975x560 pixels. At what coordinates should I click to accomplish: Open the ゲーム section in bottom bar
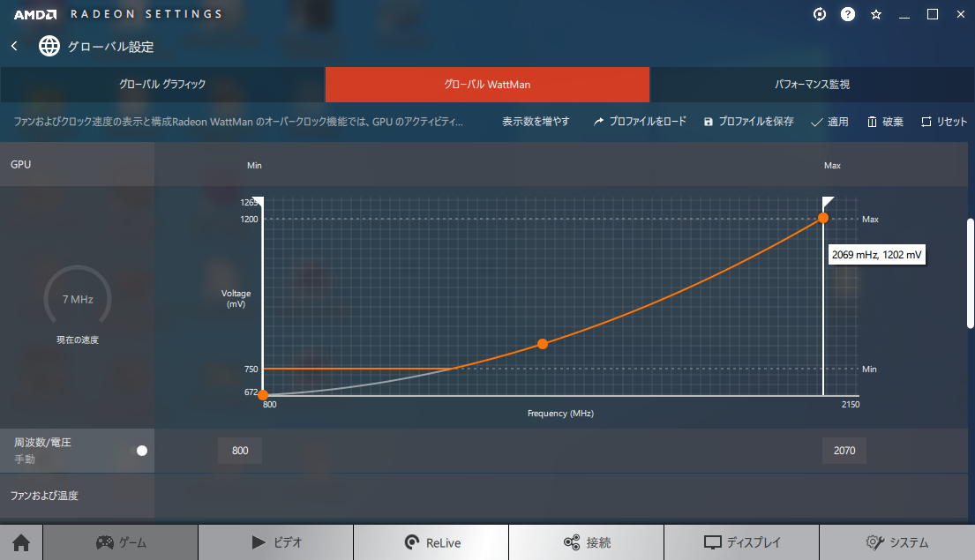tap(120, 542)
